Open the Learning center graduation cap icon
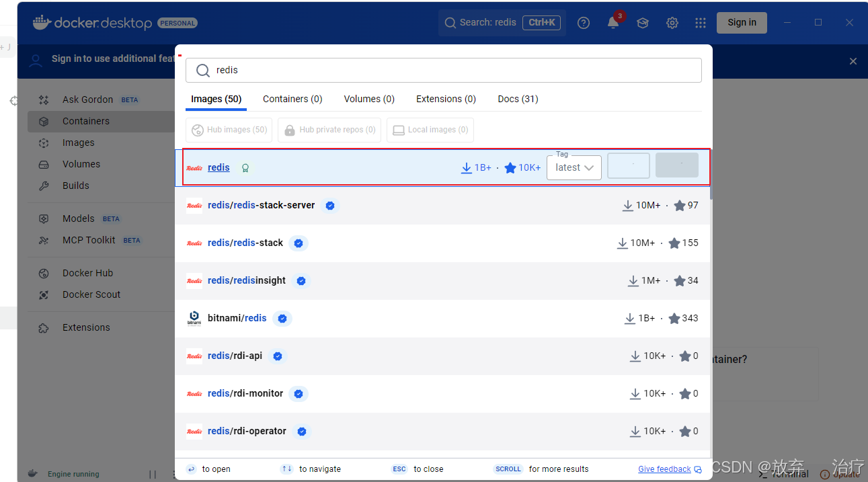868x482 pixels. [643, 23]
